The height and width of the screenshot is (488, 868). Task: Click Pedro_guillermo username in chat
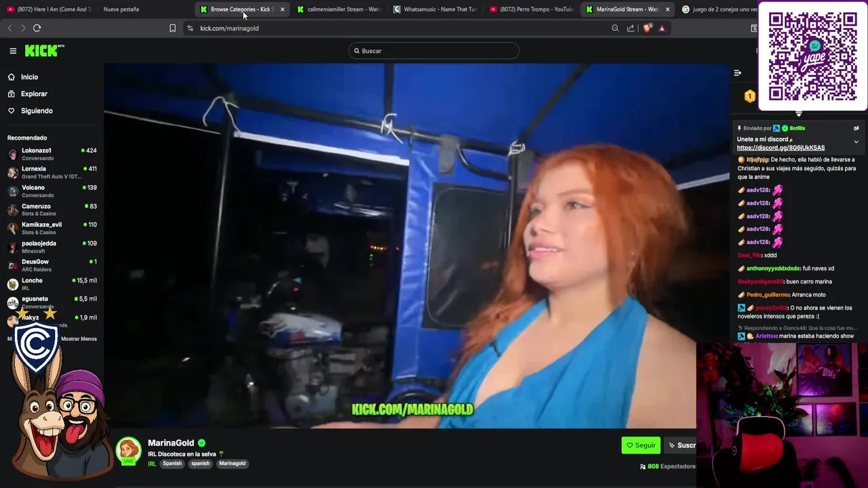pos(768,295)
